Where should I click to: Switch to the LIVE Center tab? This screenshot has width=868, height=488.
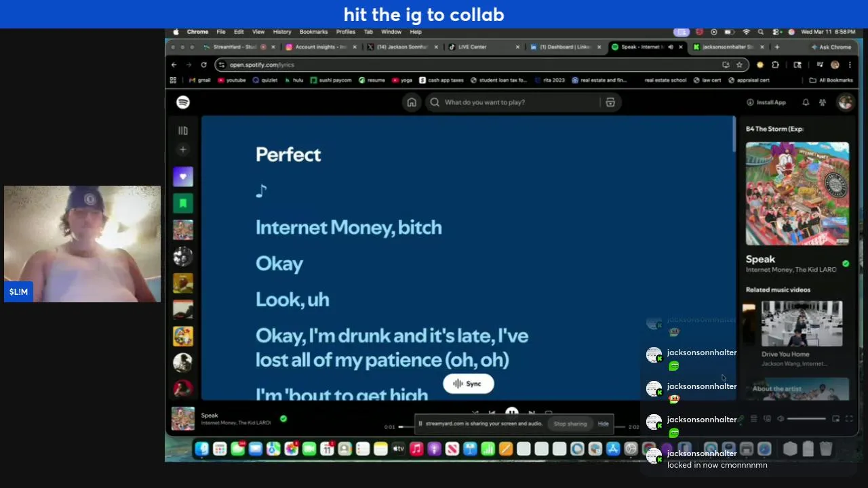[x=484, y=47]
